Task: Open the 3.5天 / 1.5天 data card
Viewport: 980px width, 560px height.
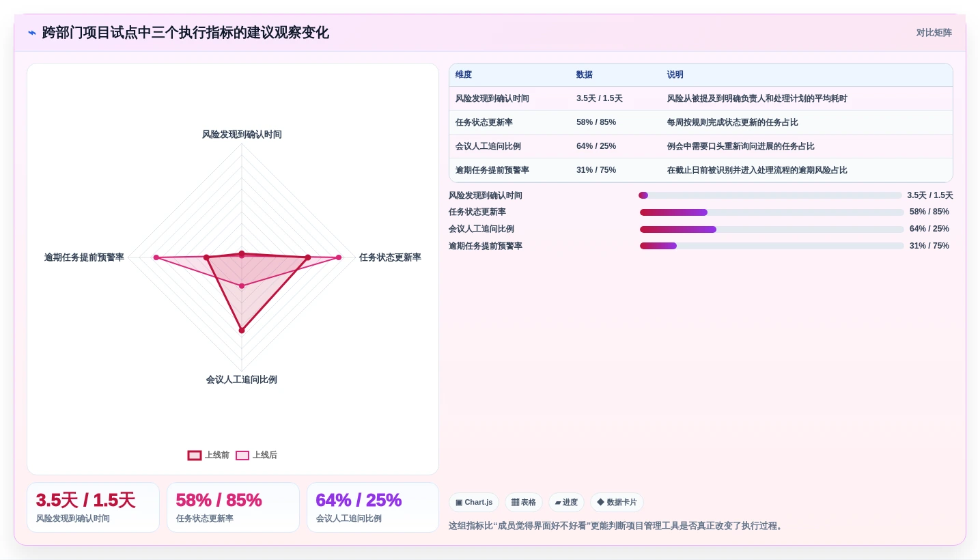Action: [93, 507]
